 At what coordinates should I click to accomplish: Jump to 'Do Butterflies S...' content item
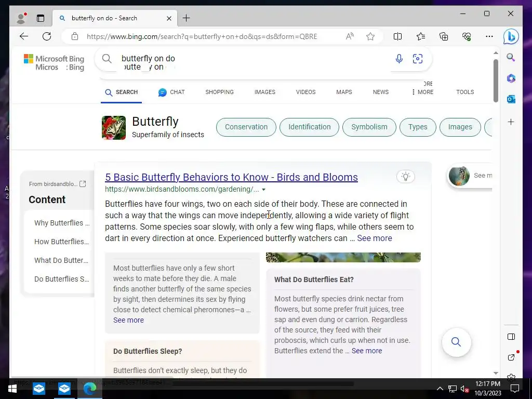[61, 279]
